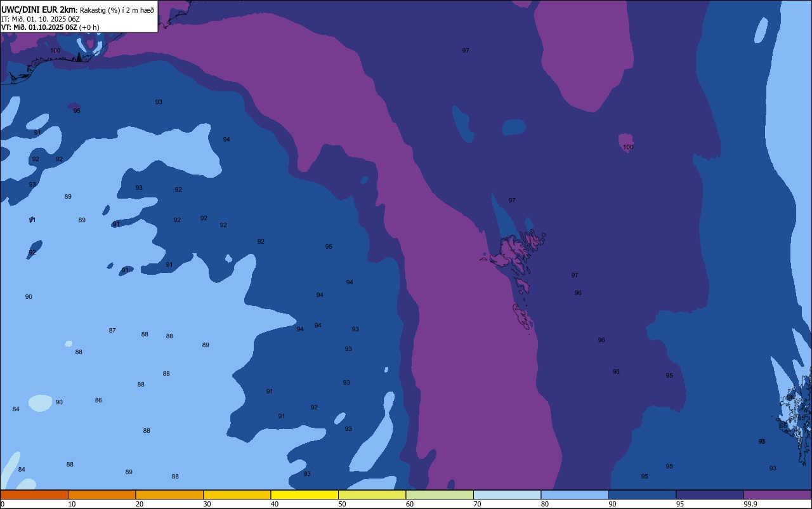The image size is (812, 509).
Task: Select the bright yellow 40–50 legend swatch
Action: 304,494
